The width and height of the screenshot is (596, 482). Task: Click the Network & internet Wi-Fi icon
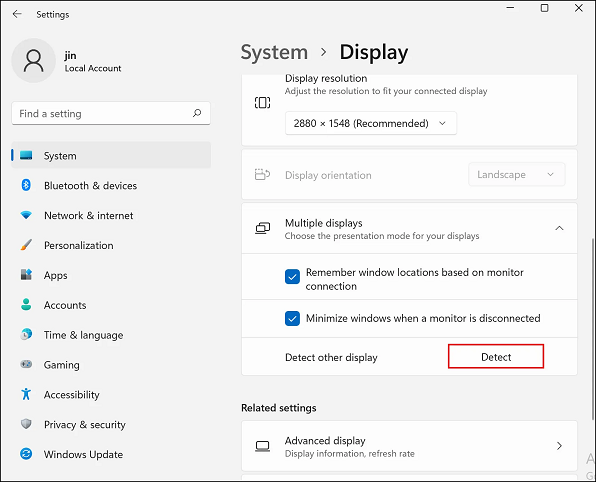[26, 215]
